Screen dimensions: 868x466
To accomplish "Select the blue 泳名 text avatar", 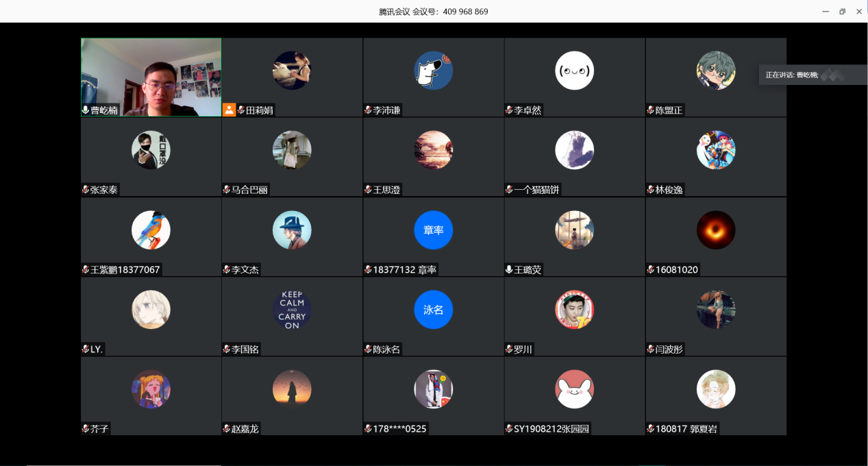I will (x=433, y=310).
